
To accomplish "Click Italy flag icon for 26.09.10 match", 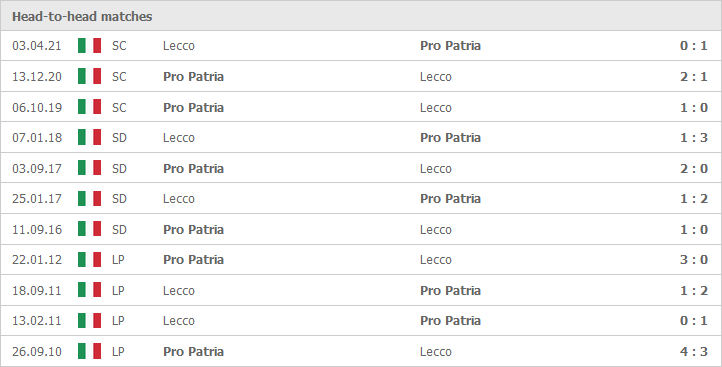I will (89, 351).
